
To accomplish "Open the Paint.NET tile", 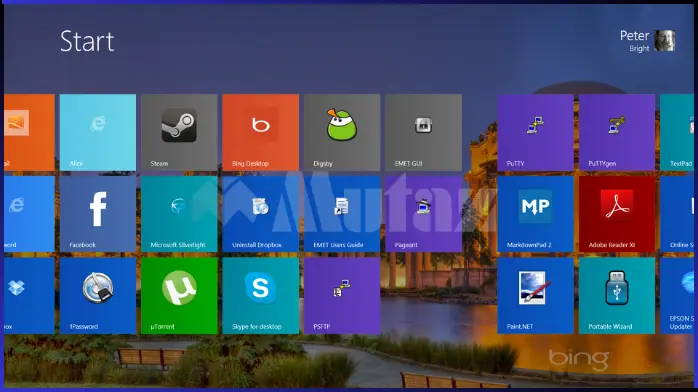I will pos(536,296).
